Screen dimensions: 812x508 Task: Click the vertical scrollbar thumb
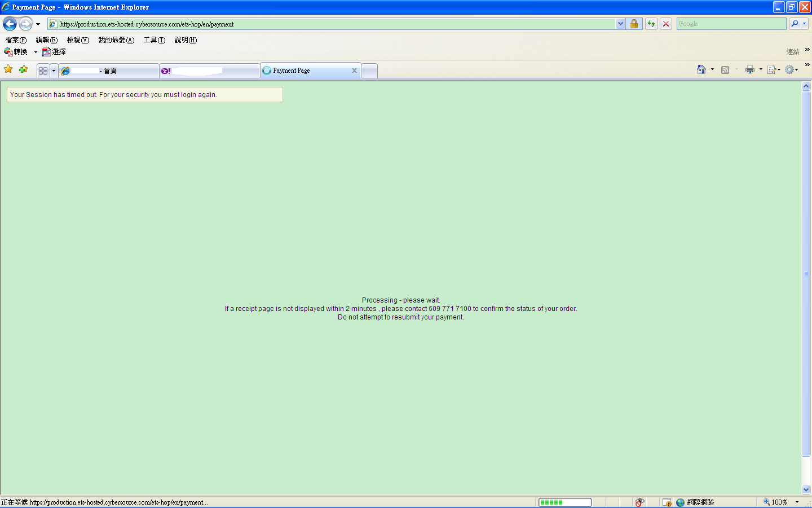coord(806,274)
